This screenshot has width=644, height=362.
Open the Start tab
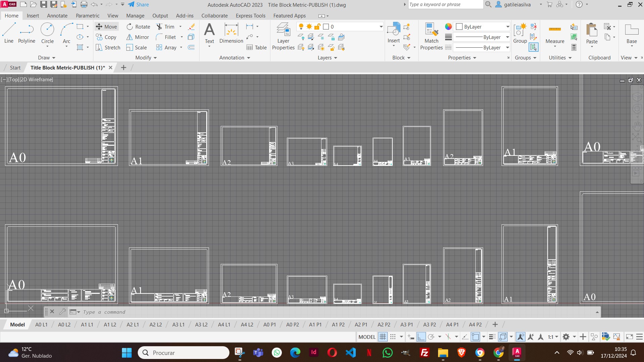pyautogui.click(x=15, y=67)
